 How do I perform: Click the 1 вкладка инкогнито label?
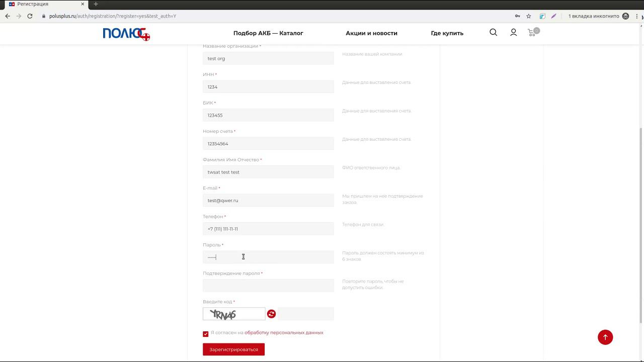pos(594,16)
